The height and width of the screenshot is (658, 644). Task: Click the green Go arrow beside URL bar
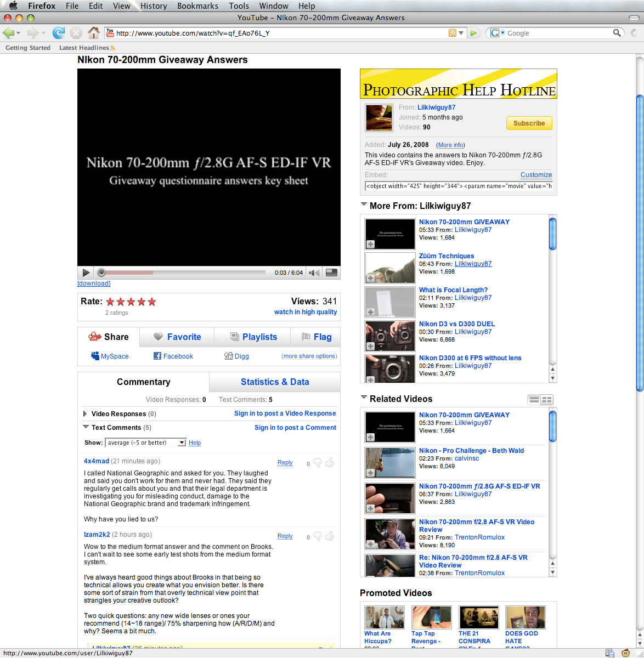point(474,33)
